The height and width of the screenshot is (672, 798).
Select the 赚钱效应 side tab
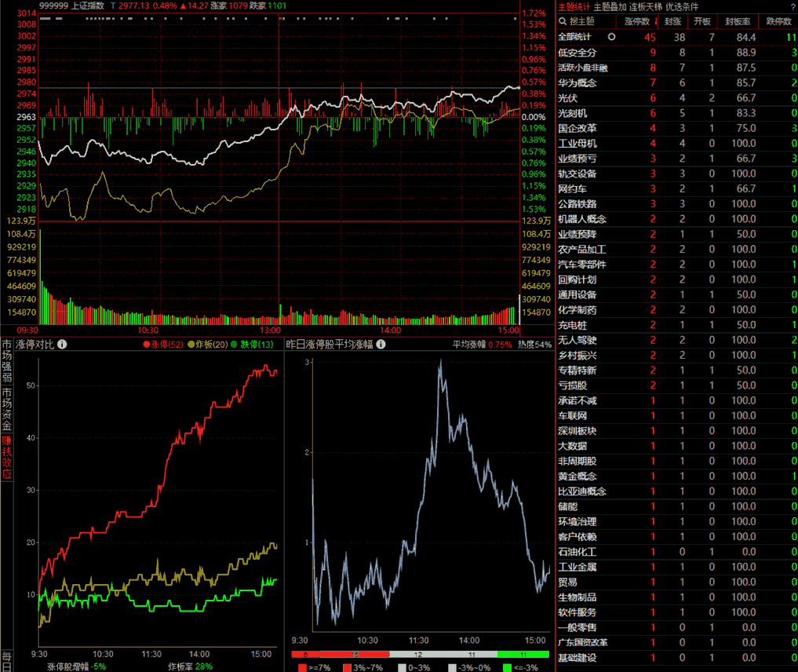pyautogui.click(x=6, y=457)
